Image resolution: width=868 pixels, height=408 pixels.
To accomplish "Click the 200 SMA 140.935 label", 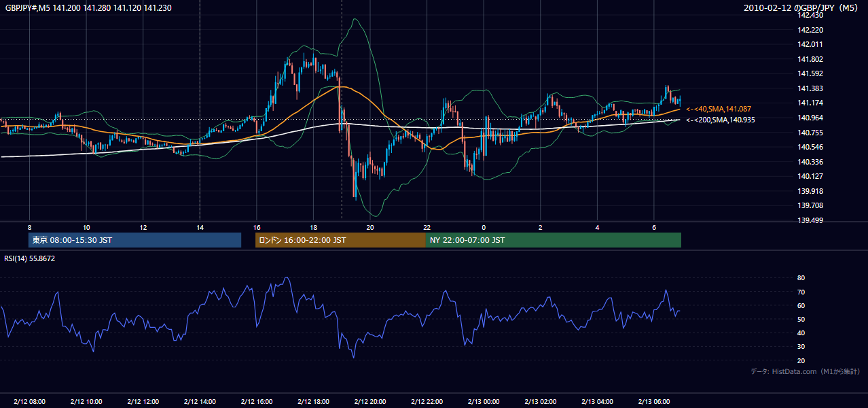I will pyautogui.click(x=720, y=120).
